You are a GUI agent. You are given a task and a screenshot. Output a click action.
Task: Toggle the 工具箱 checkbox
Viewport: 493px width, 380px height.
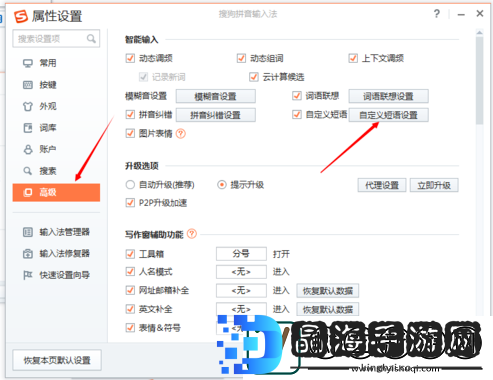point(130,254)
